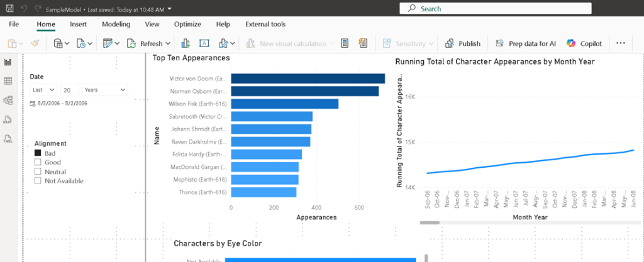Click the Format painter brush icon
644x262 pixels.
pyautogui.click(x=35, y=43)
